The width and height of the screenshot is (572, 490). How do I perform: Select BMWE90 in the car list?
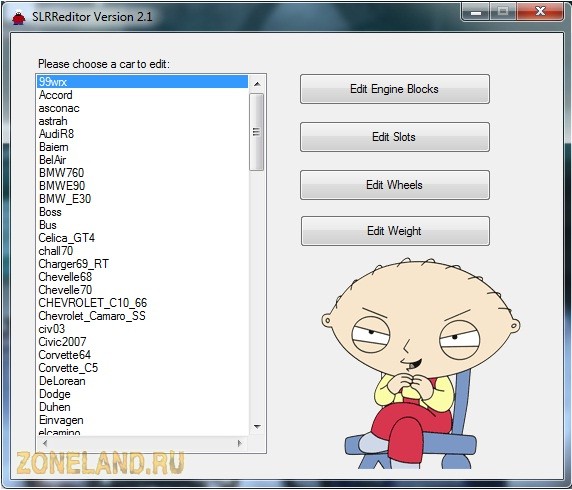click(x=142, y=186)
